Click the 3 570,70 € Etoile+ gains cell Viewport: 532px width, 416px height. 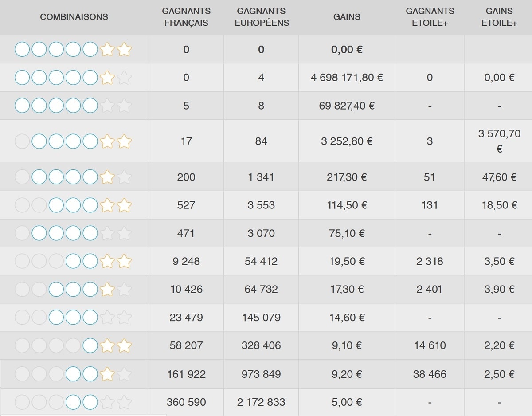coord(499,141)
